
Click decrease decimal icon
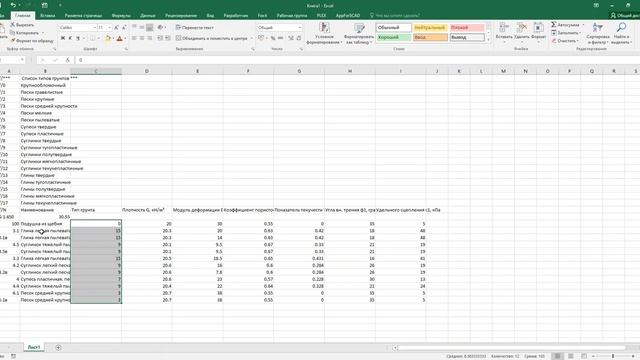[298, 38]
